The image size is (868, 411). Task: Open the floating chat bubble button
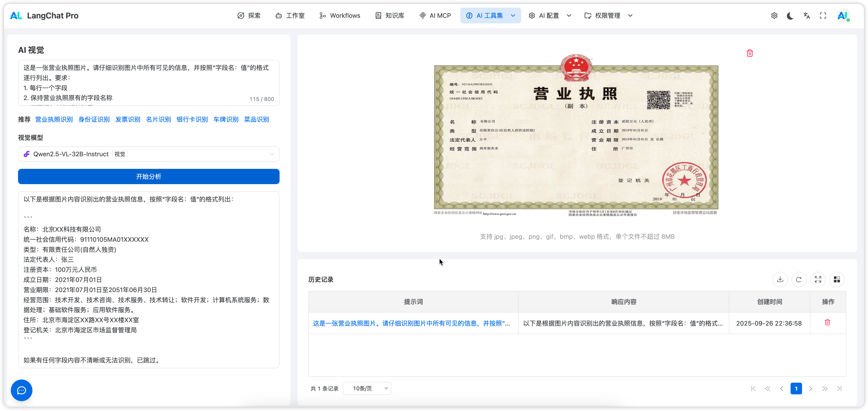[22, 390]
